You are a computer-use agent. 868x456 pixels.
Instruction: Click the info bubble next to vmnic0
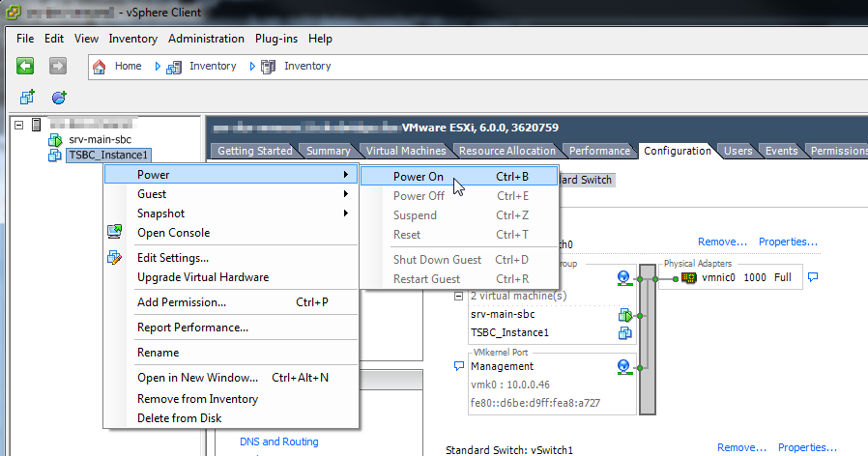813,276
